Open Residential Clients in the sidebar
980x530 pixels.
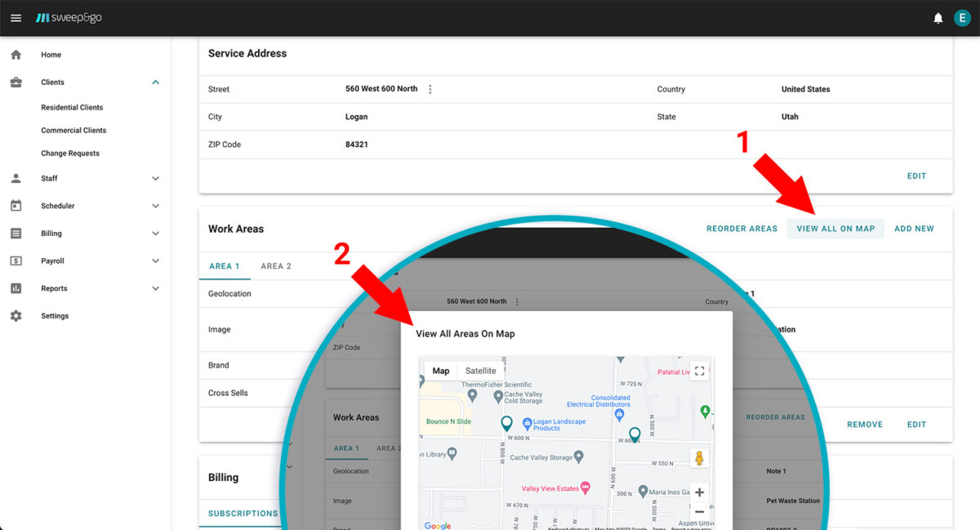coord(72,108)
